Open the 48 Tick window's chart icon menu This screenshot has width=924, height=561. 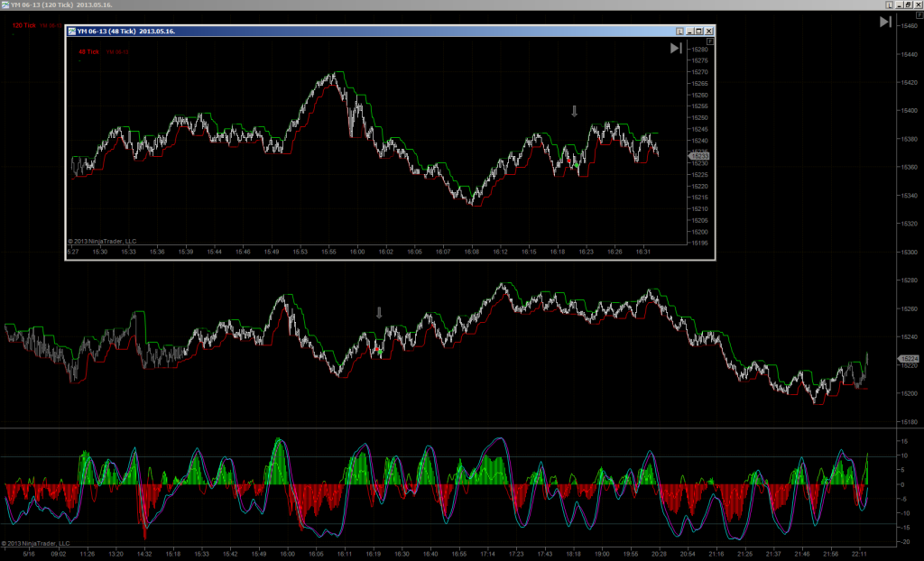[72, 32]
